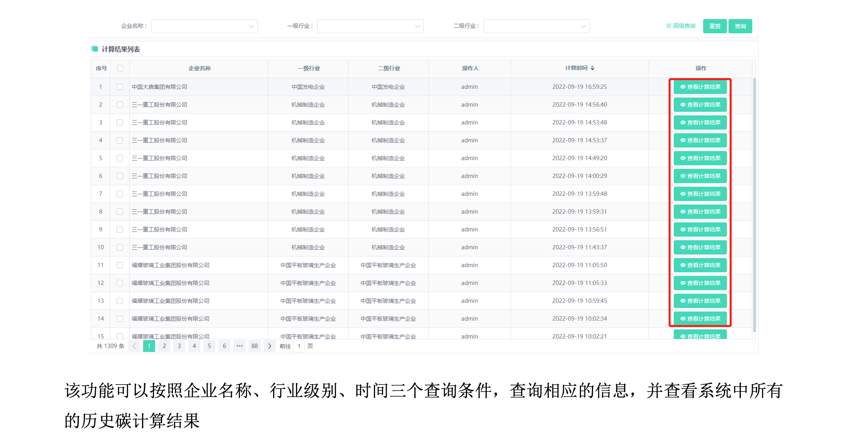Viewport: 868px width, 435px height.
Task: Click total count 共 1309 条
Action: pyautogui.click(x=111, y=346)
